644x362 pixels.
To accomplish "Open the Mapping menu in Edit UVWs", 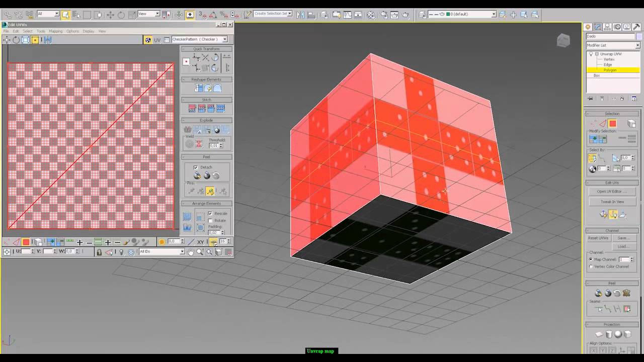I will (x=55, y=31).
